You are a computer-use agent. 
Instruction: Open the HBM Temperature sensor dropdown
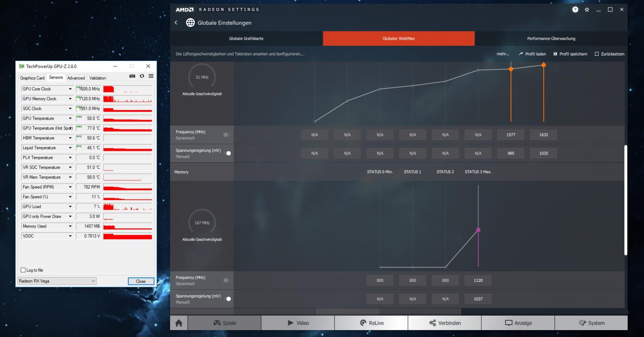click(x=70, y=138)
